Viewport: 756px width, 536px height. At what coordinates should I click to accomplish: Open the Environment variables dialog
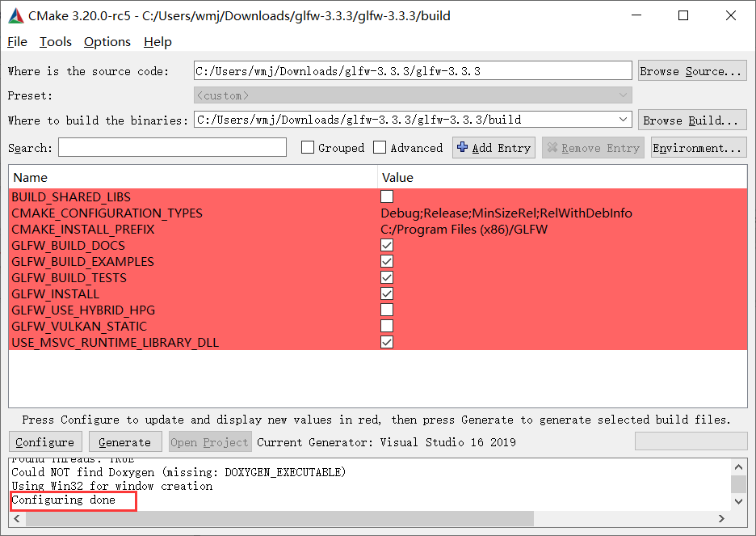pos(691,147)
